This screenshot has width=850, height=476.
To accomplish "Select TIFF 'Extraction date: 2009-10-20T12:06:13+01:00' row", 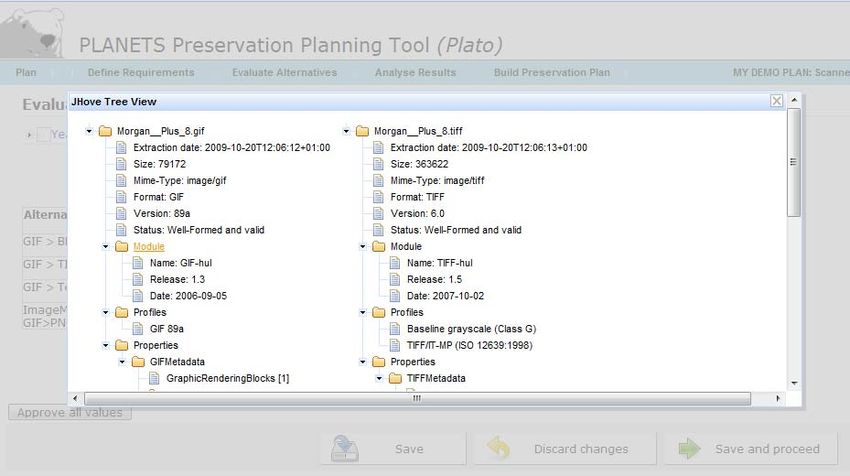I will coord(480,147).
